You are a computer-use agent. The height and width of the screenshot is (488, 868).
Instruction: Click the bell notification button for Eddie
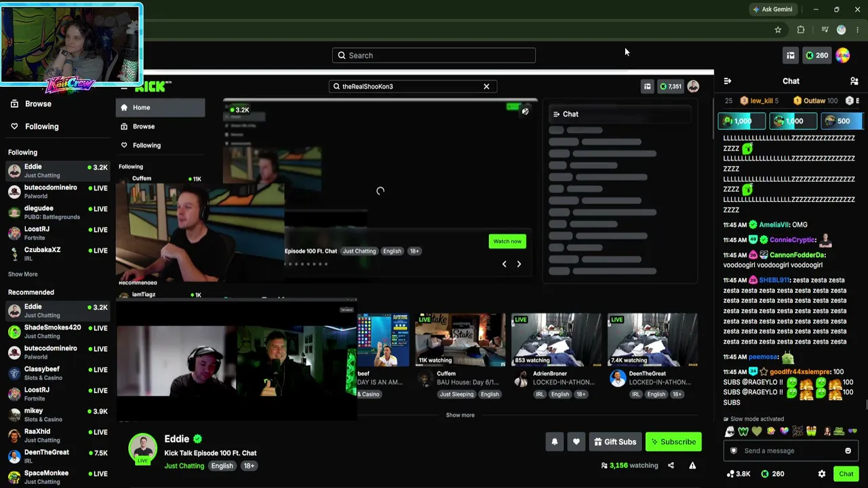point(555,442)
